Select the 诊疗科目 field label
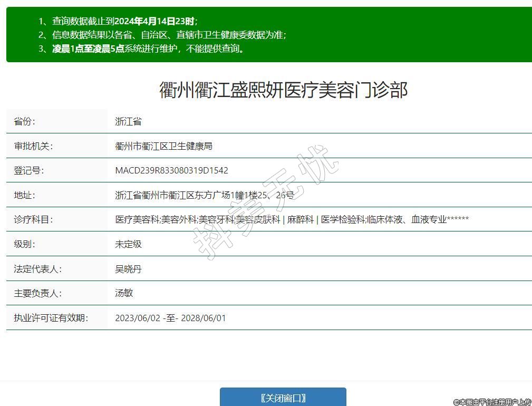 point(33,219)
